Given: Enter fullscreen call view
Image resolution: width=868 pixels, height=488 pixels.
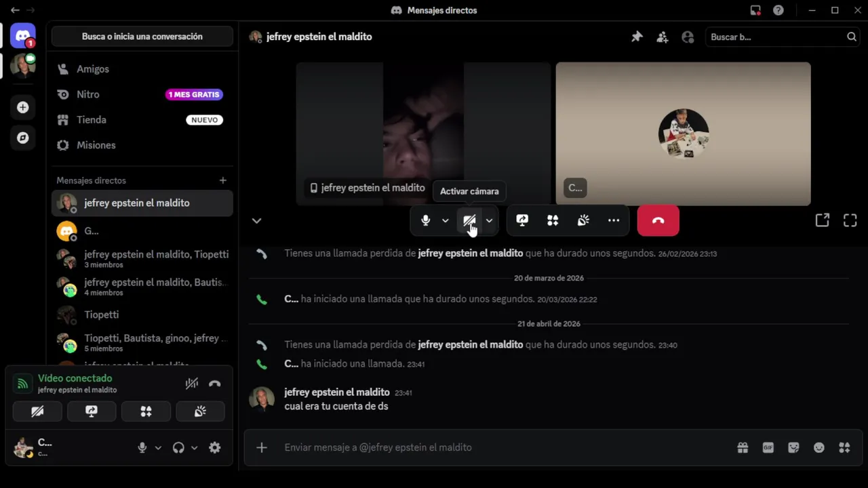Looking at the screenshot, I should point(850,220).
